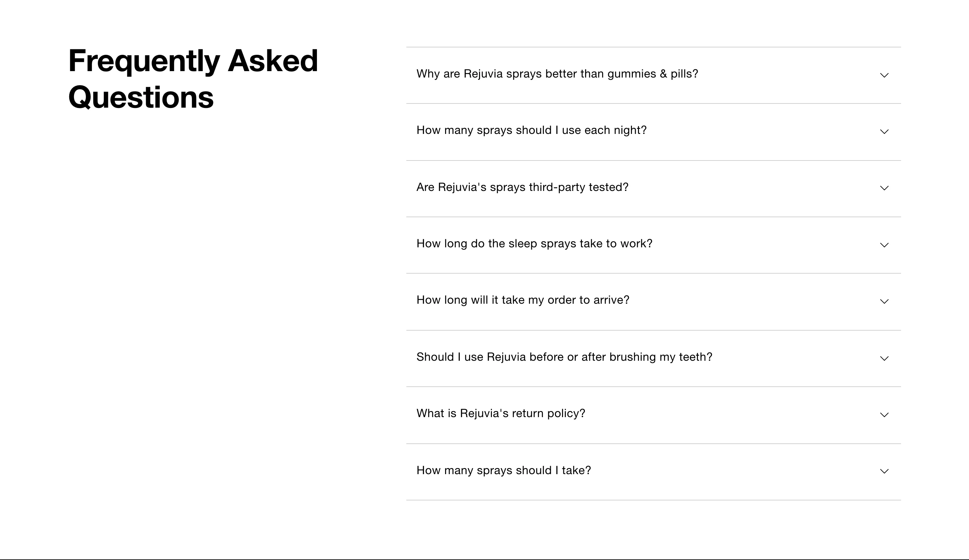Select the return policy question text
The width and height of the screenshot is (969, 560).
pos(501,414)
